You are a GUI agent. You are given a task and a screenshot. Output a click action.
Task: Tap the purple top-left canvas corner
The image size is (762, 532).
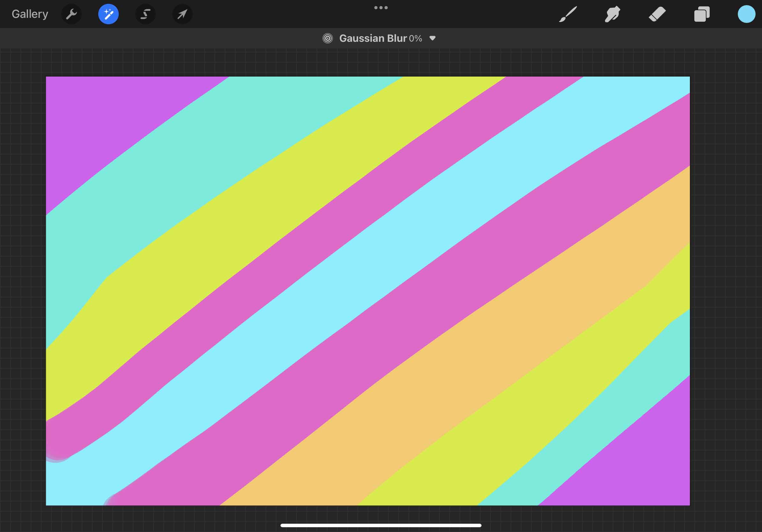(100, 126)
